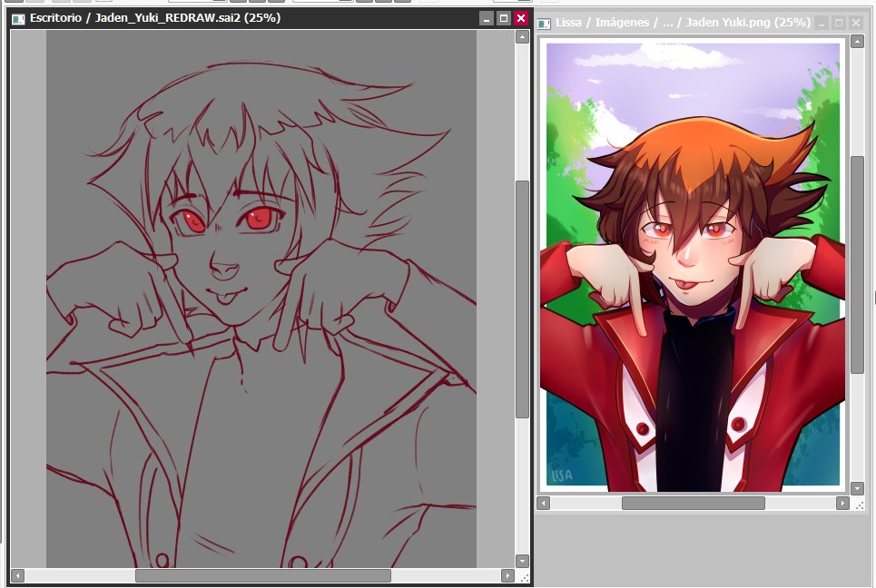Image resolution: width=876 pixels, height=588 pixels.
Task: Click the colored reference image in the Jaden Yuki.png window
Action: click(693, 265)
